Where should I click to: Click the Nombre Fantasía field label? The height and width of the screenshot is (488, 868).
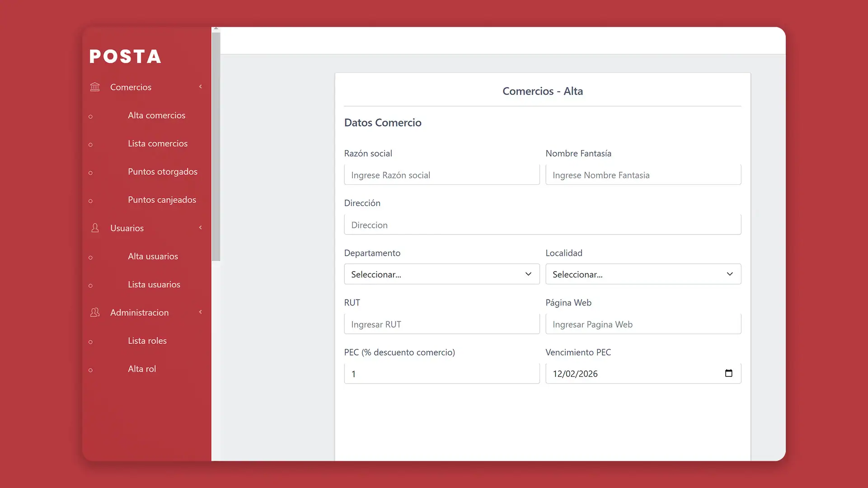[578, 153]
